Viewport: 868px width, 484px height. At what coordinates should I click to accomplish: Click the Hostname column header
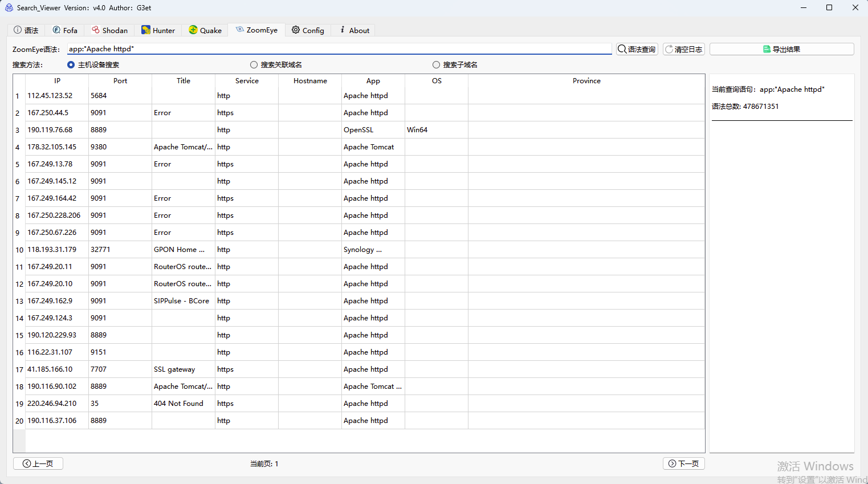[310, 81]
